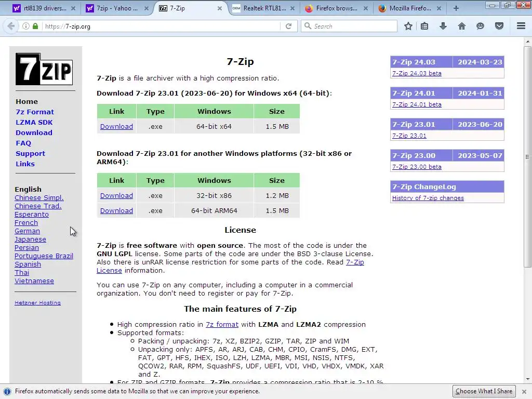Image resolution: width=532 pixels, height=399 pixels.
Task: Click the browser back arrow button
Action: point(11,26)
